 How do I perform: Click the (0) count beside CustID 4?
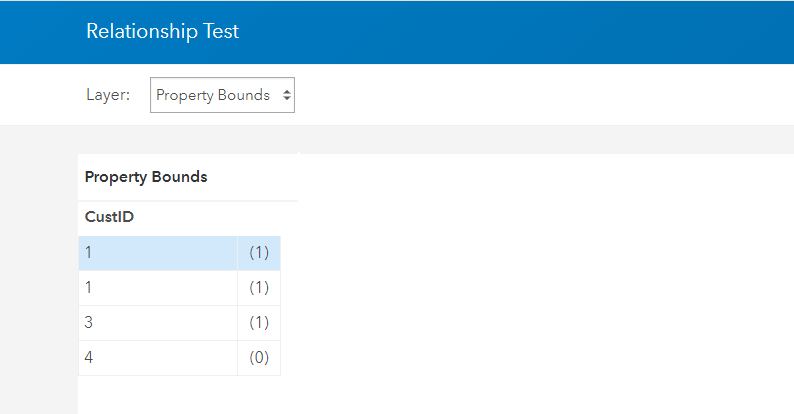point(259,358)
